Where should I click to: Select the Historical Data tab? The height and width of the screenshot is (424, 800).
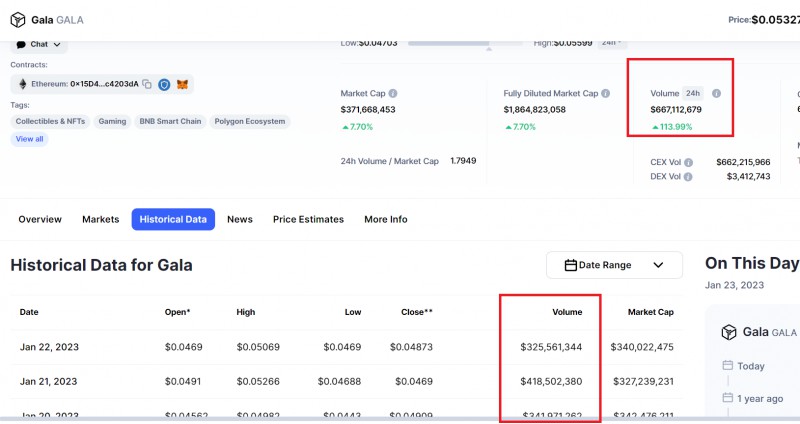click(x=173, y=219)
